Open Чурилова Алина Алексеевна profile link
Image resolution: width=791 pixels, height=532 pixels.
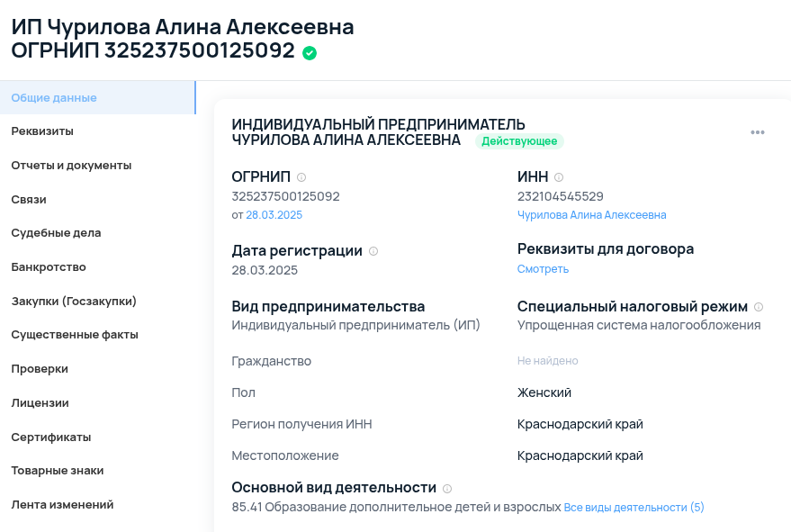point(591,215)
